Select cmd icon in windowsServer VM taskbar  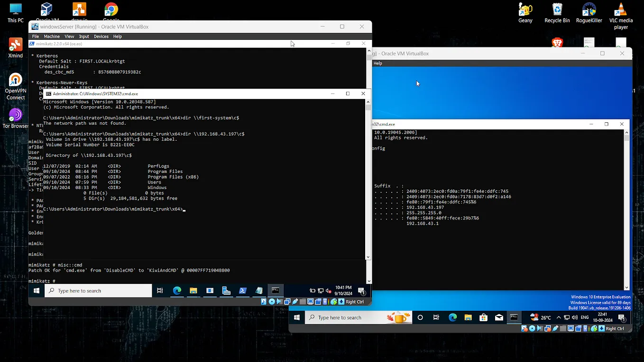click(276, 290)
